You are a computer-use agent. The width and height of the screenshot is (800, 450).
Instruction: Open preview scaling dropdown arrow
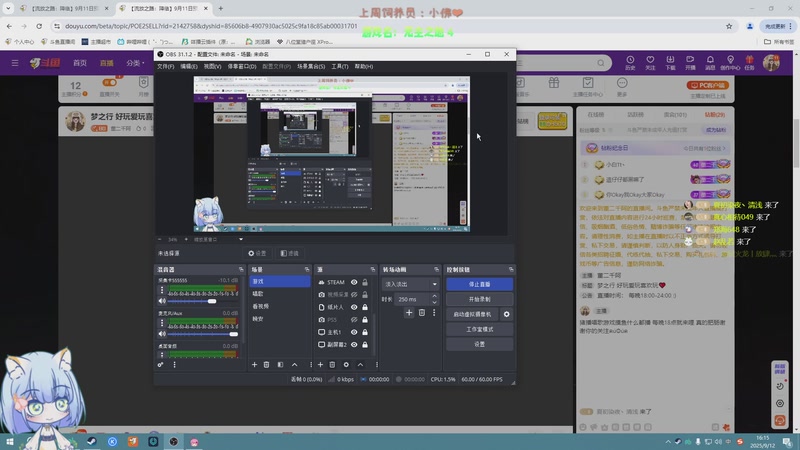pos(241,239)
